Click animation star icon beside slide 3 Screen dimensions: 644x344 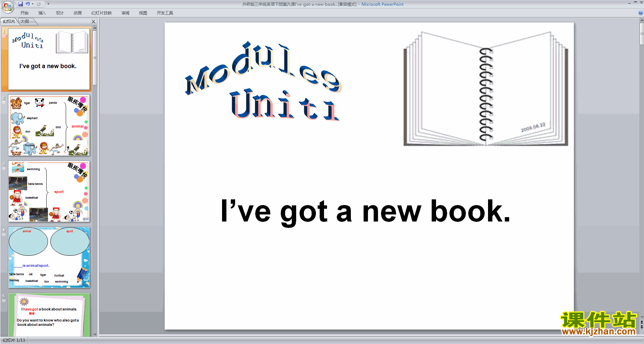click(4, 168)
